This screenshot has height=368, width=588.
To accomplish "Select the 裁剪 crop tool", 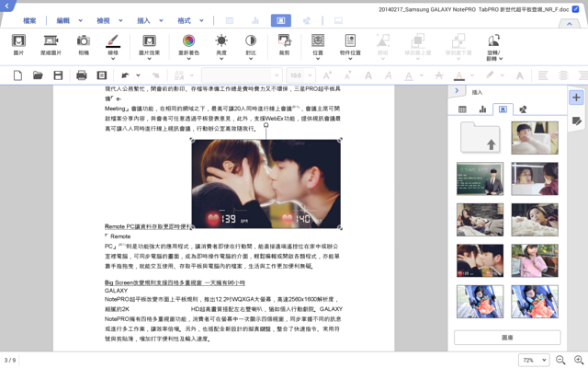I will (284, 44).
